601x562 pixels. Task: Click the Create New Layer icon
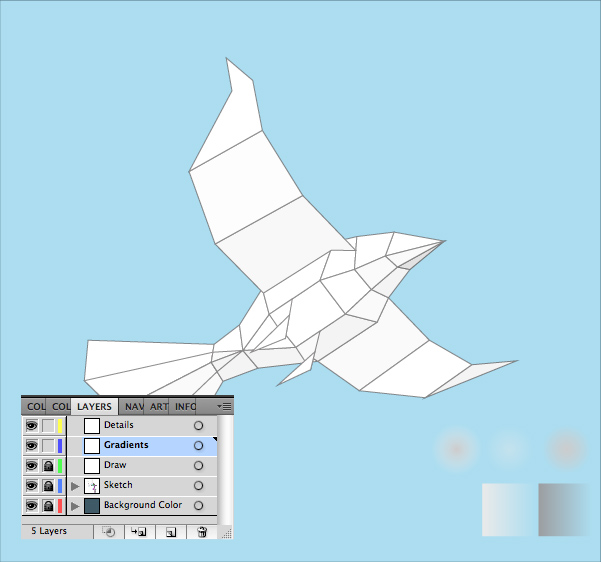pyautogui.click(x=171, y=532)
